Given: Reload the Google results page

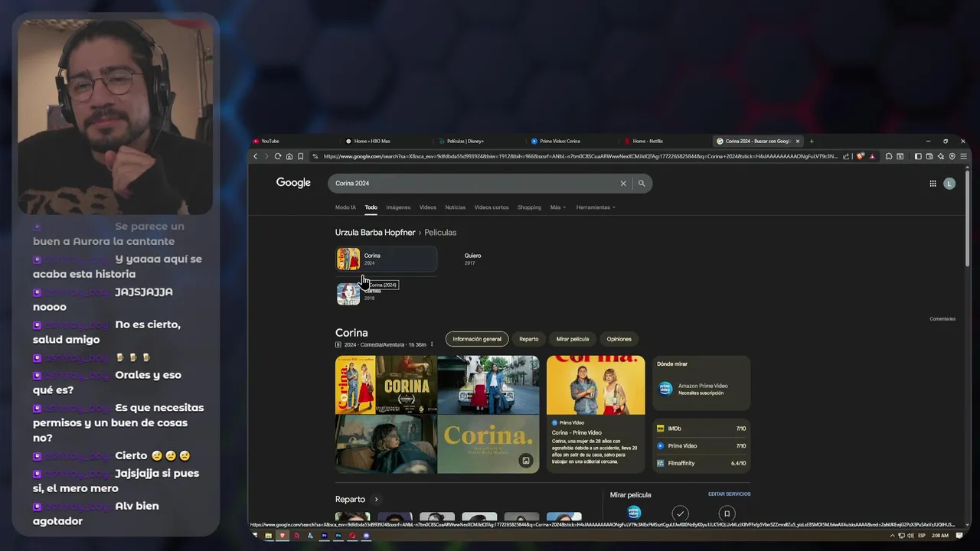Looking at the screenshot, I should [x=278, y=156].
